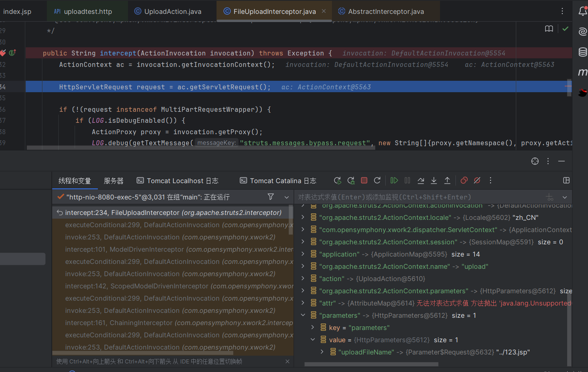Open the Maven tool window icon

(583, 72)
